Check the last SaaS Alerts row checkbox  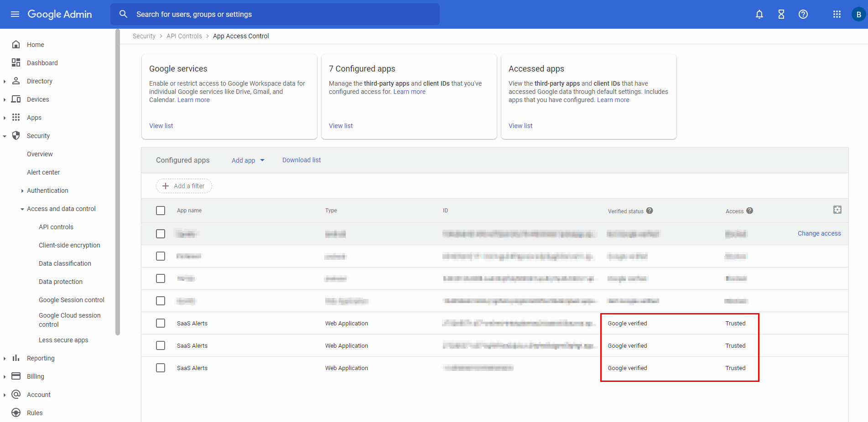(x=161, y=368)
